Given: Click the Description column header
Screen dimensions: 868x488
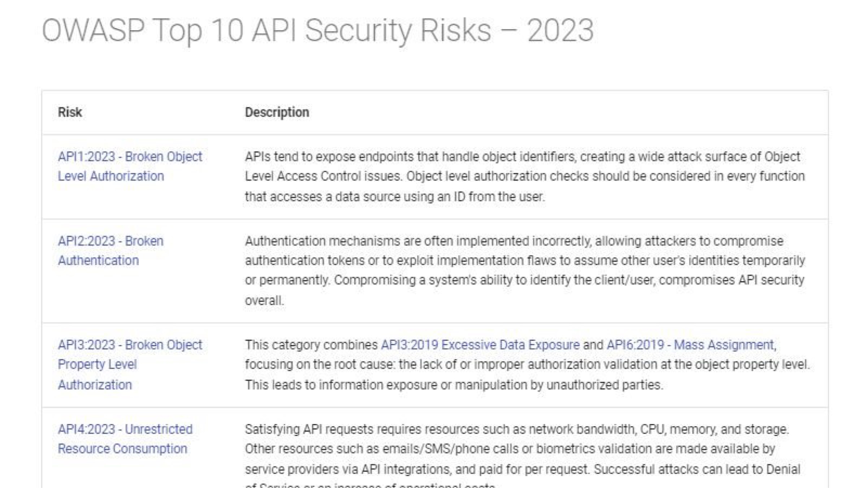Looking at the screenshot, I should pos(277,112).
